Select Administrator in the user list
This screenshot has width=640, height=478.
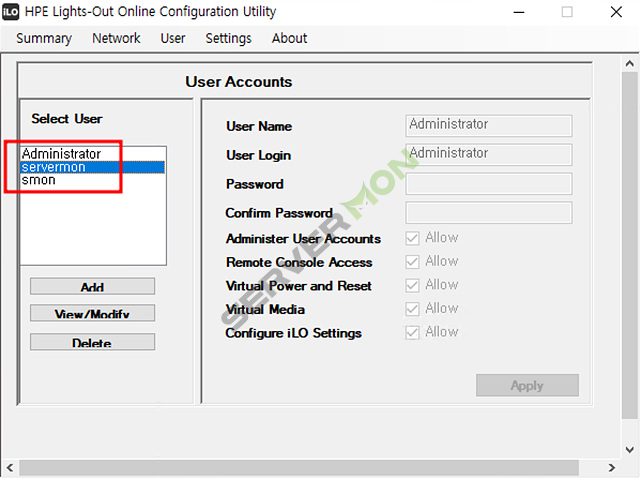coord(92,154)
